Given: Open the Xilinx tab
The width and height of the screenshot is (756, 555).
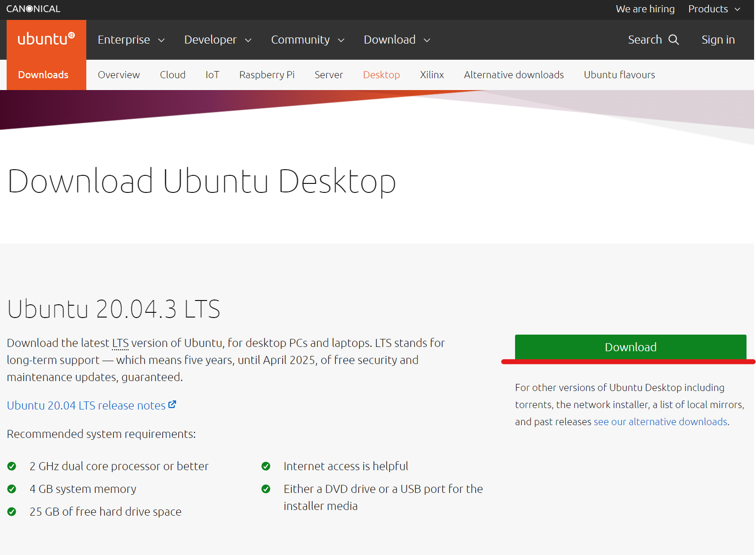Looking at the screenshot, I should (432, 75).
